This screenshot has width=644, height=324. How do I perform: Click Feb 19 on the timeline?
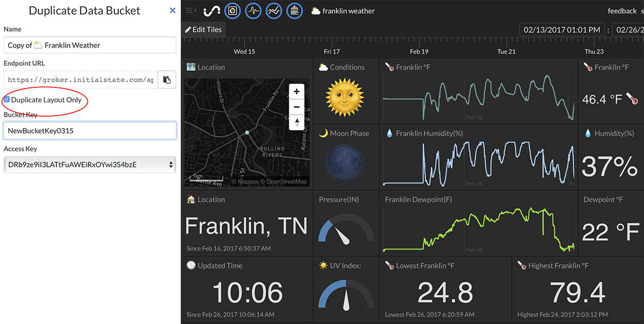pos(419,52)
